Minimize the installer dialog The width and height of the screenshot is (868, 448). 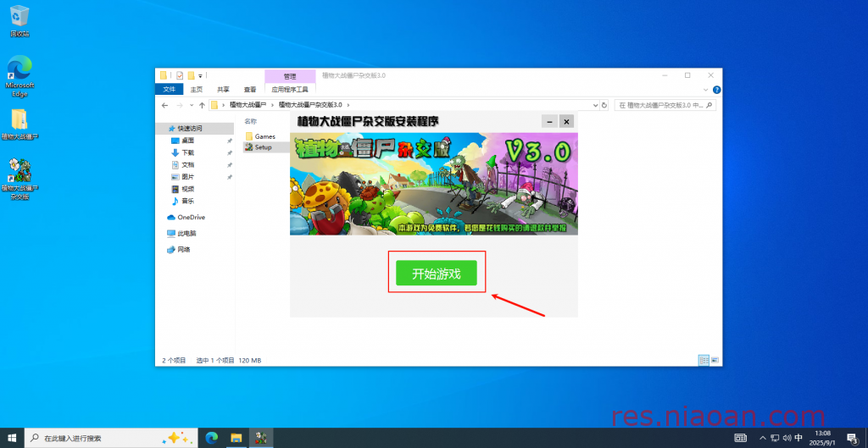click(x=549, y=121)
